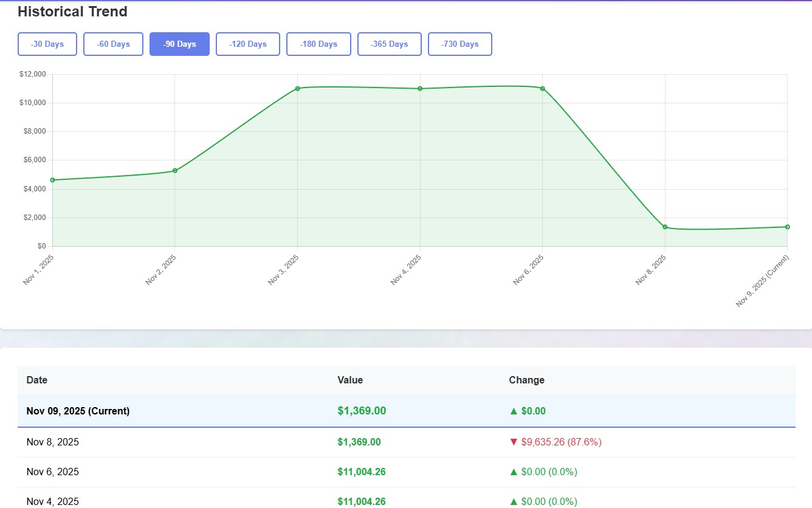Switch chart to -60 Days range
The width and height of the screenshot is (812, 508).
[x=113, y=44]
